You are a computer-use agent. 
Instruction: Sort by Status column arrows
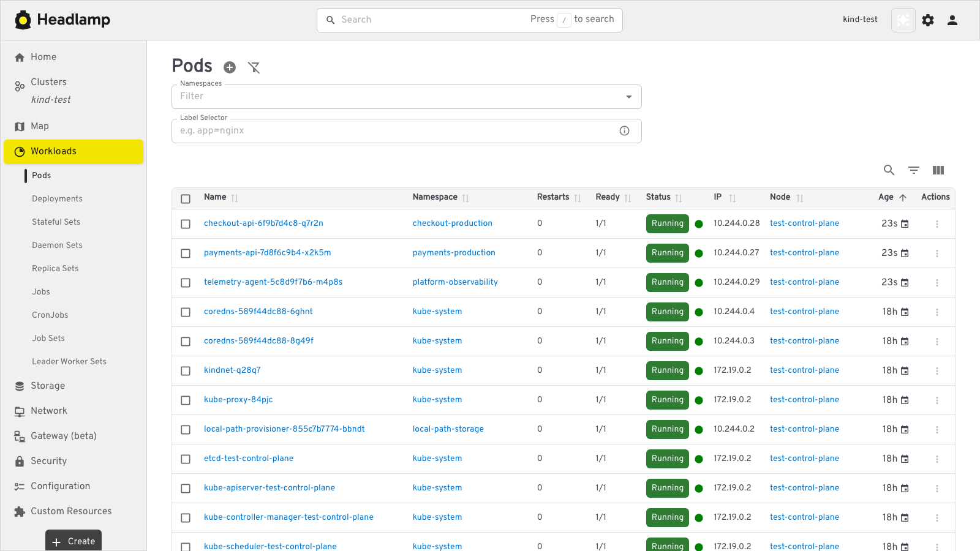(x=679, y=198)
